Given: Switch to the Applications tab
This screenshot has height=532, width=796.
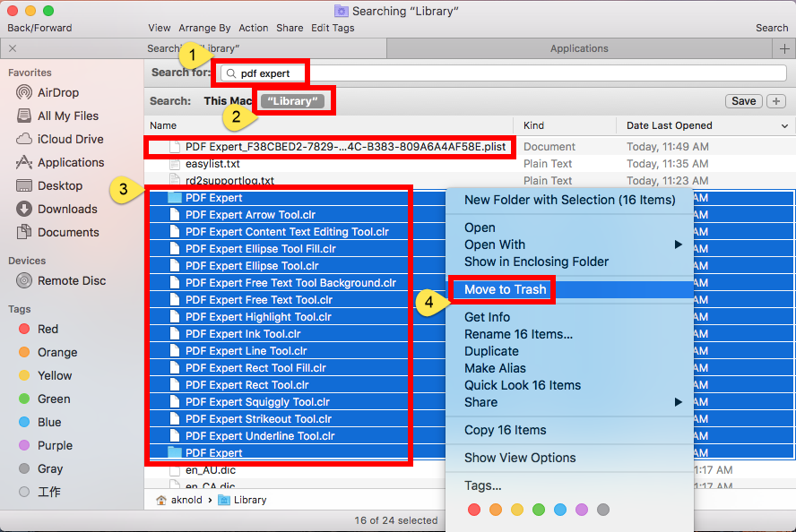Looking at the screenshot, I should (x=579, y=48).
